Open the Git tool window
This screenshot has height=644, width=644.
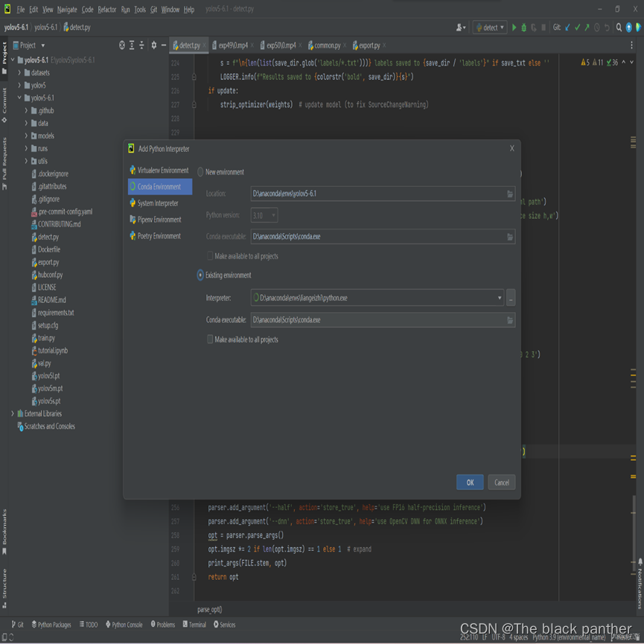point(16,625)
